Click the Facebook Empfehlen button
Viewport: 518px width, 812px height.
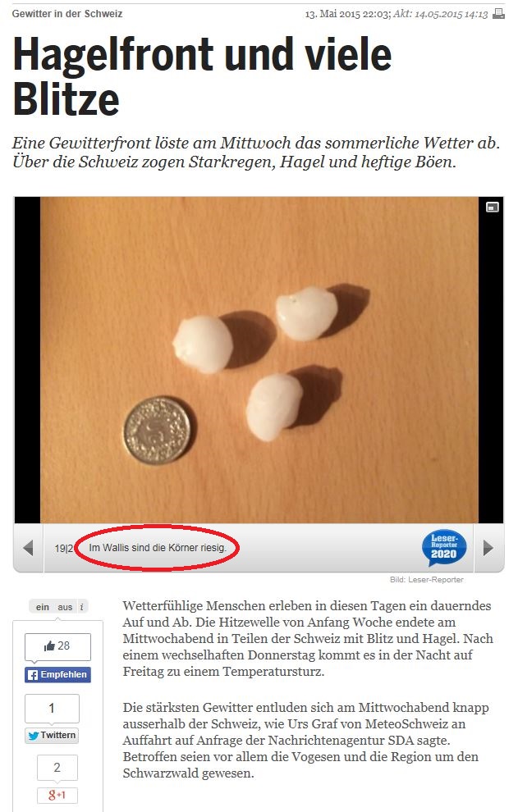(x=57, y=675)
